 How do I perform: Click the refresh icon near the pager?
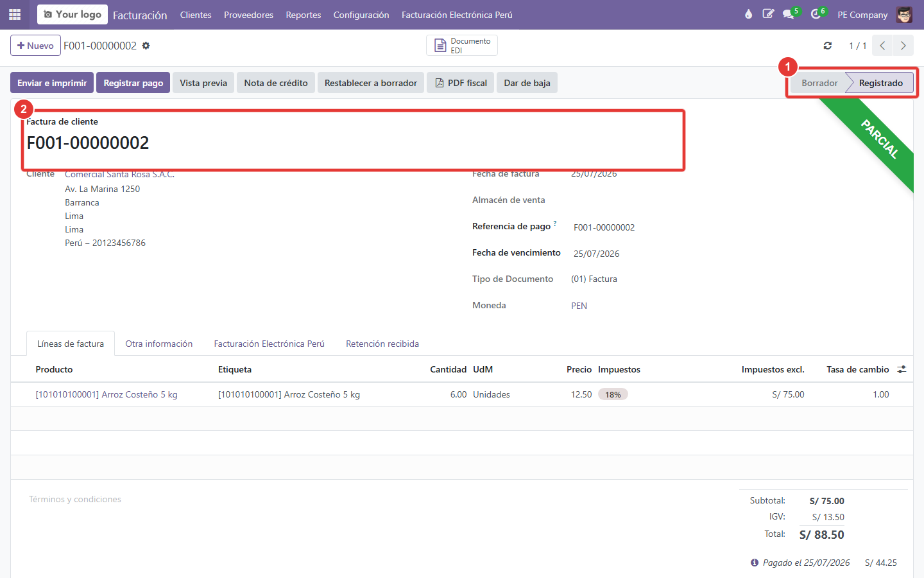[x=828, y=46]
